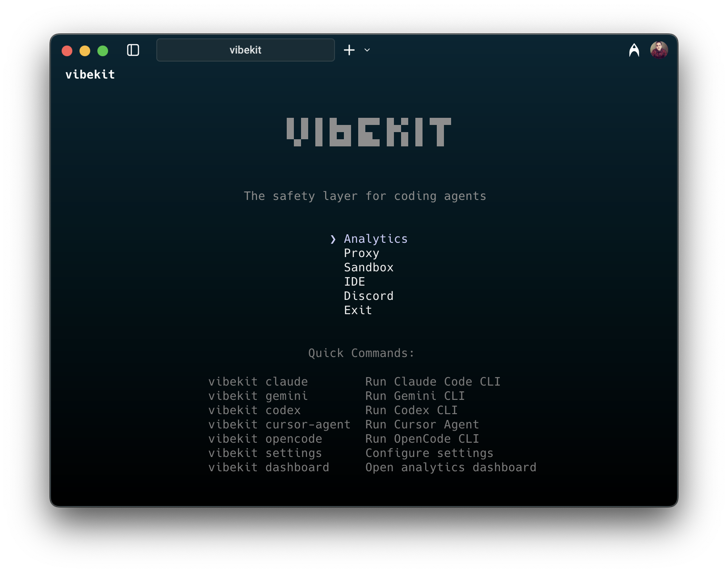Maximize the window with the green button
The width and height of the screenshot is (728, 573).
[103, 51]
